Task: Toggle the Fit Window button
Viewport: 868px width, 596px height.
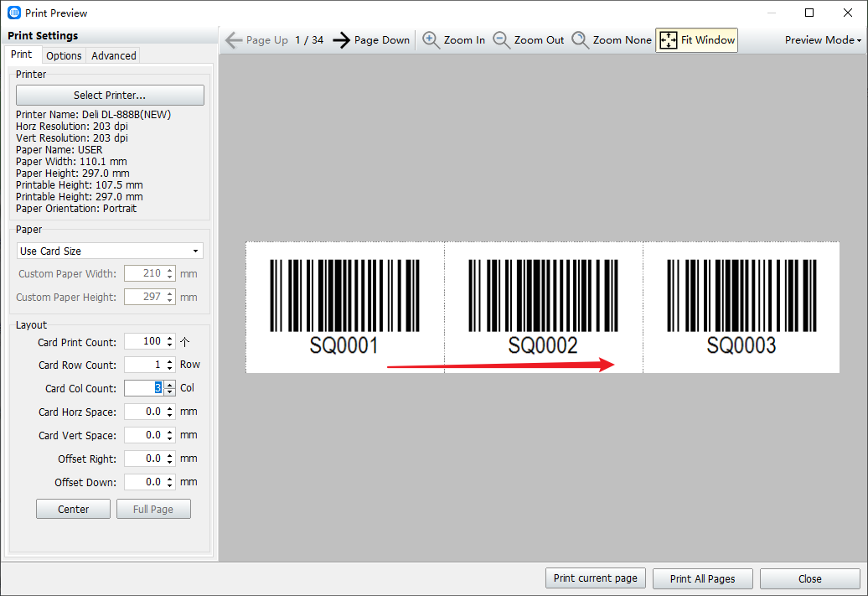Action: (x=696, y=40)
